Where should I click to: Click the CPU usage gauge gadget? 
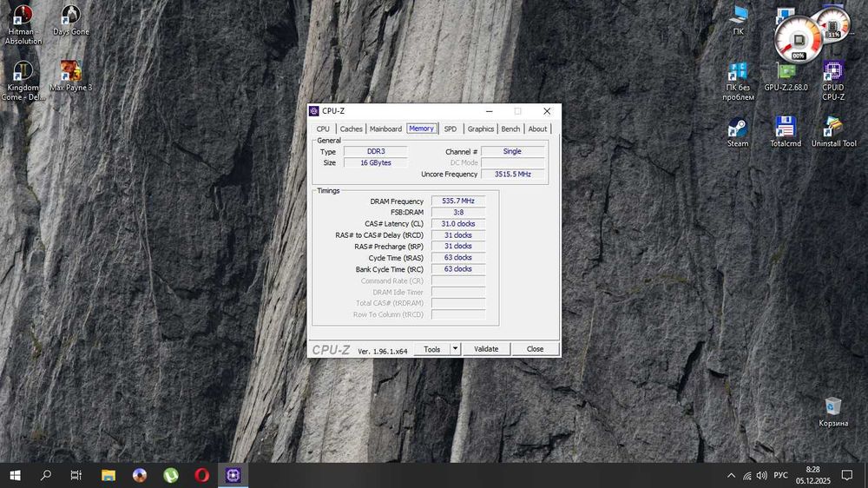(798, 41)
